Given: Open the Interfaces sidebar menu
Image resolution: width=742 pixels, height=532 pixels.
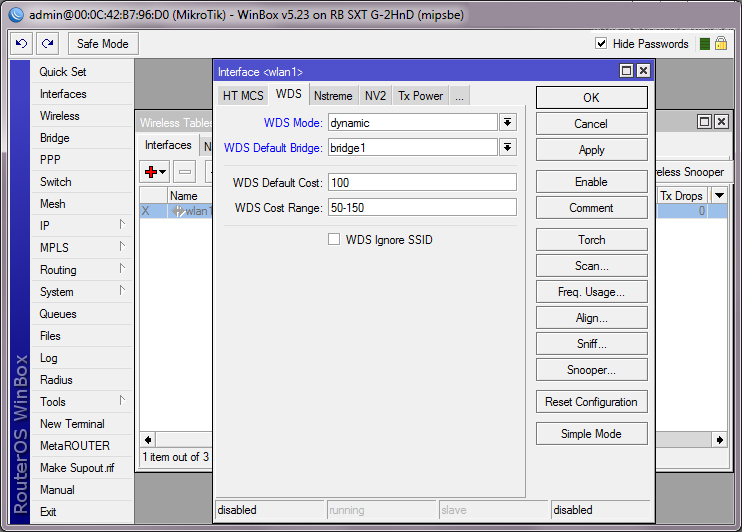Looking at the screenshot, I should click(x=81, y=94).
